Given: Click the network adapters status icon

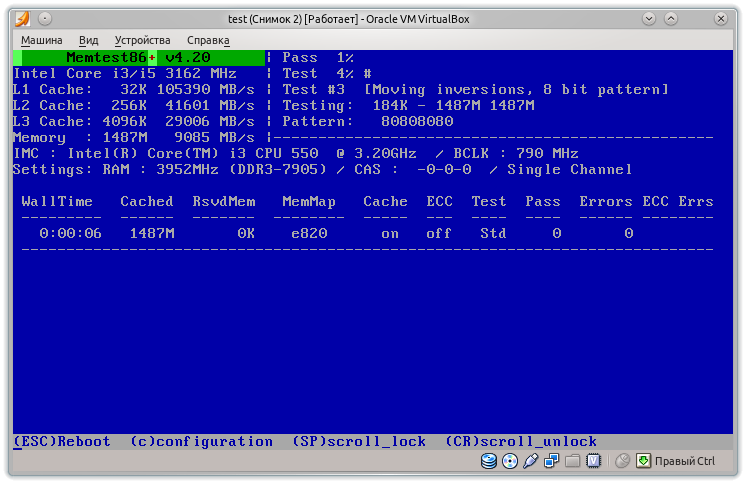Looking at the screenshot, I should coord(551,461).
